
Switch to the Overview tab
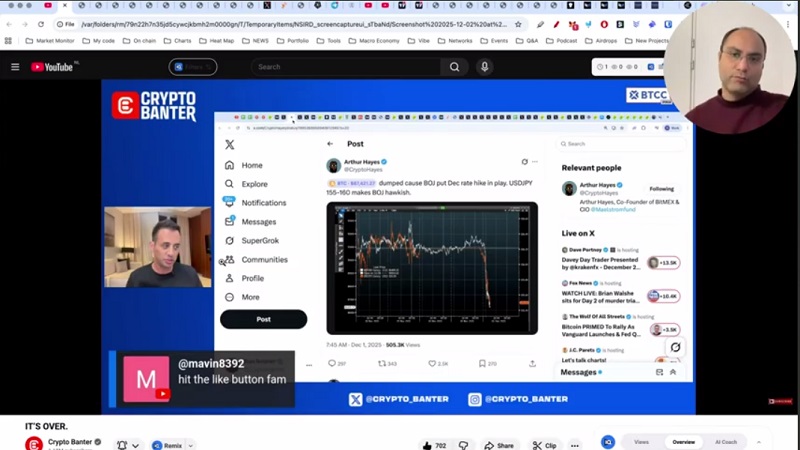(x=683, y=442)
